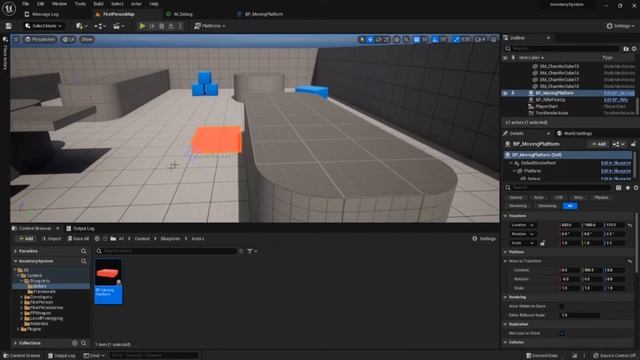Viewport: 640px width, 360px height.
Task: Toggle the Scale lock icon
Action: [x=542, y=243]
